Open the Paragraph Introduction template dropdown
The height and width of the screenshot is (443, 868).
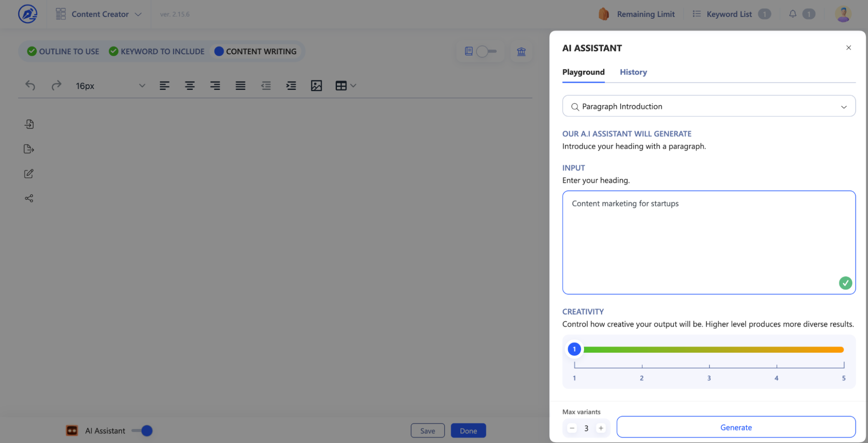tap(709, 106)
